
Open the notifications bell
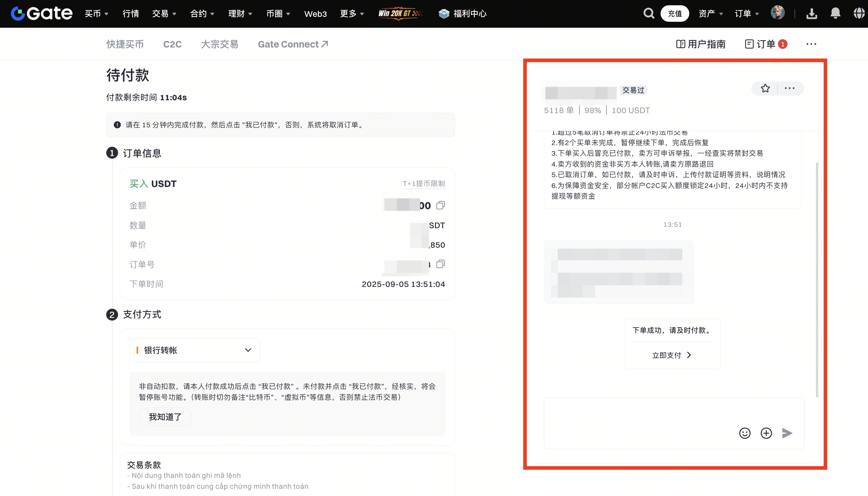[x=835, y=14]
